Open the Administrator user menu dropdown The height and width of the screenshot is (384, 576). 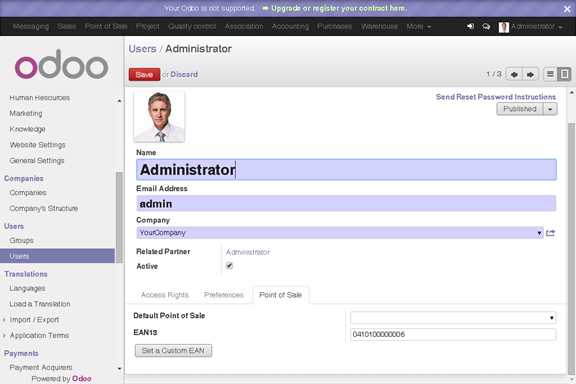(536, 26)
